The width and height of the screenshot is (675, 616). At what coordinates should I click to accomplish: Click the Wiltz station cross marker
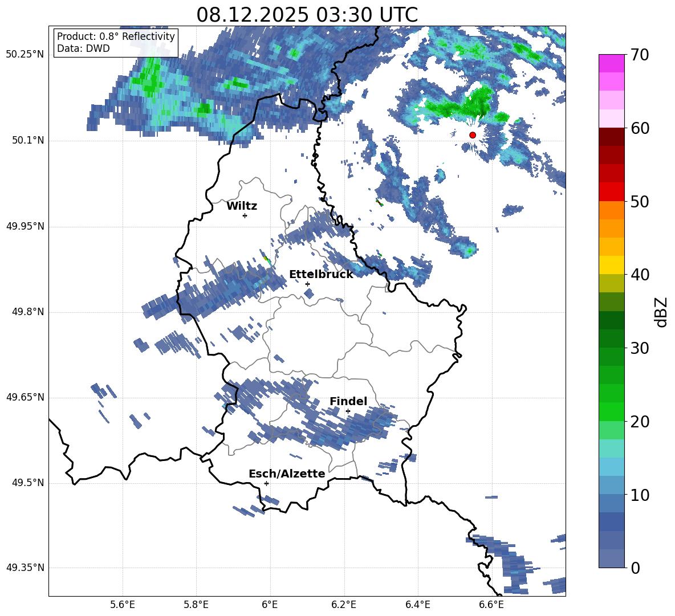tap(245, 215)
